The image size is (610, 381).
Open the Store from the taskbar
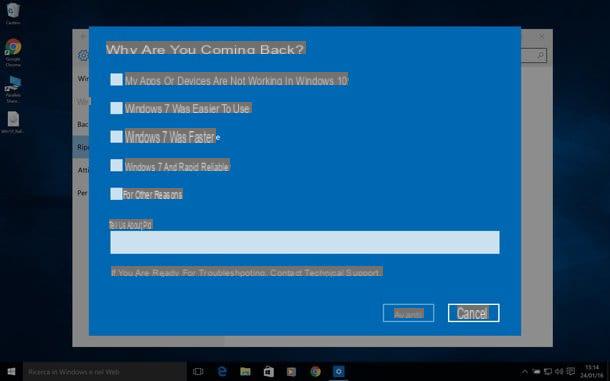pyautogui.click(x=268, y=372)
